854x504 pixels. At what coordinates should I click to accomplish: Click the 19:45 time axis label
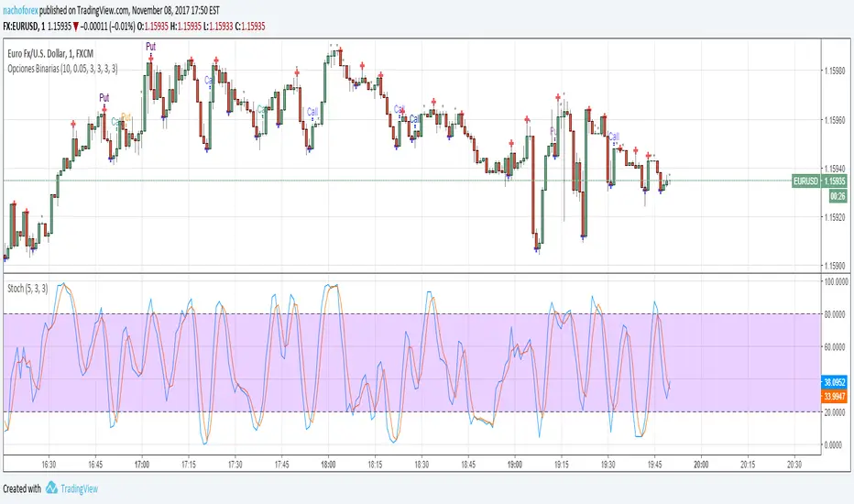654,465
